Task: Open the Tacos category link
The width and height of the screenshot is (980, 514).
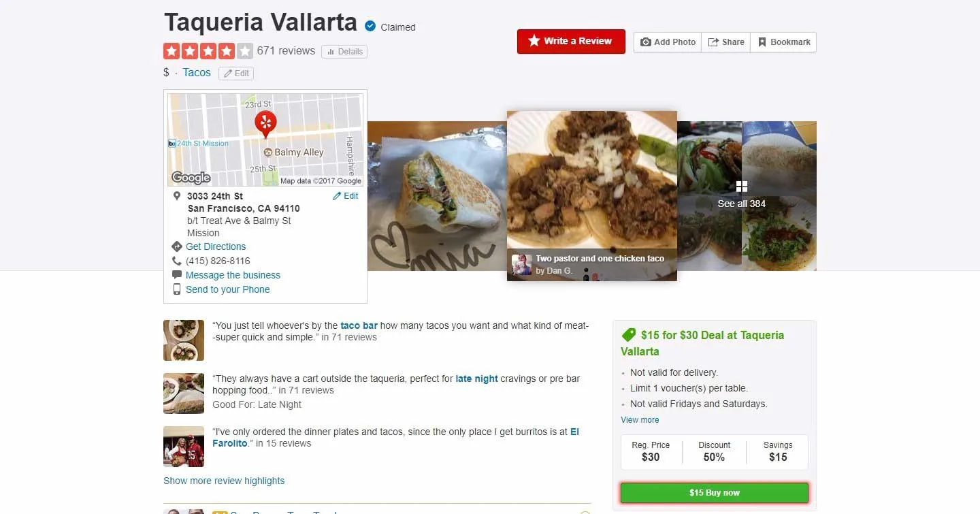Action: [197, 73]
